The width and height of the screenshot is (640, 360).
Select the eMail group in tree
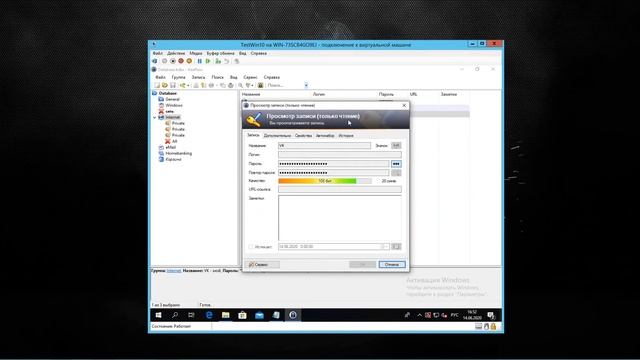click(x=170, y=147)
